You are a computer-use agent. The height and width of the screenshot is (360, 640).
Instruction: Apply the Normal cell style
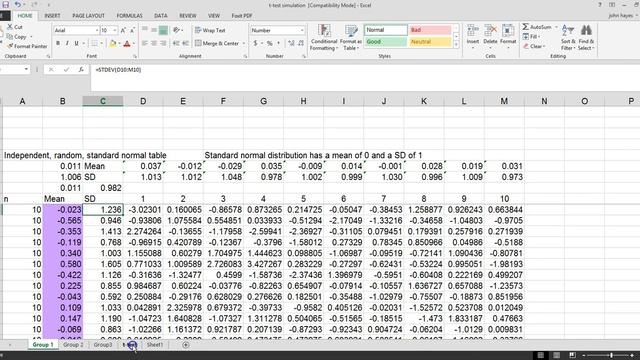click(x=386, y=30)
